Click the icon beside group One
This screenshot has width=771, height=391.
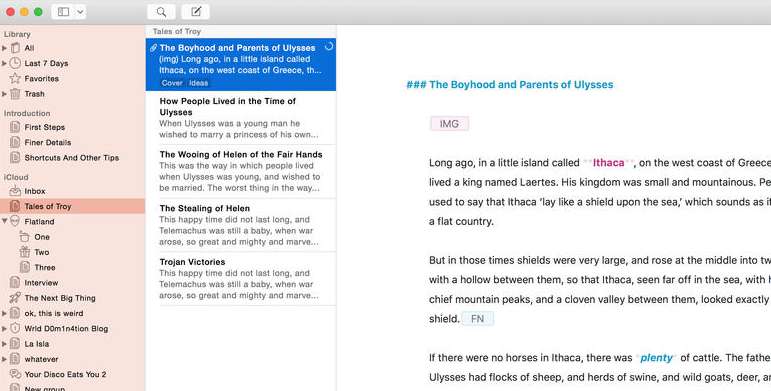click(x=25, y=237)
